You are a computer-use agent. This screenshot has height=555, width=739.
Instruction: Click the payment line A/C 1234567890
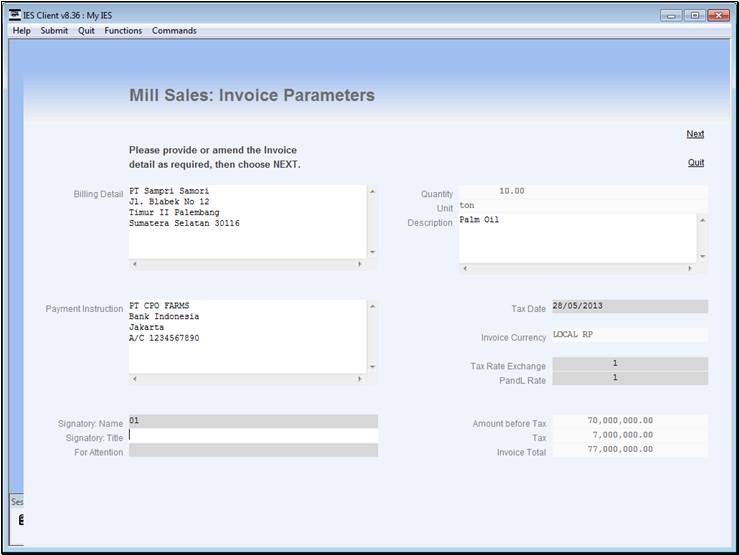tap(164, 338)
